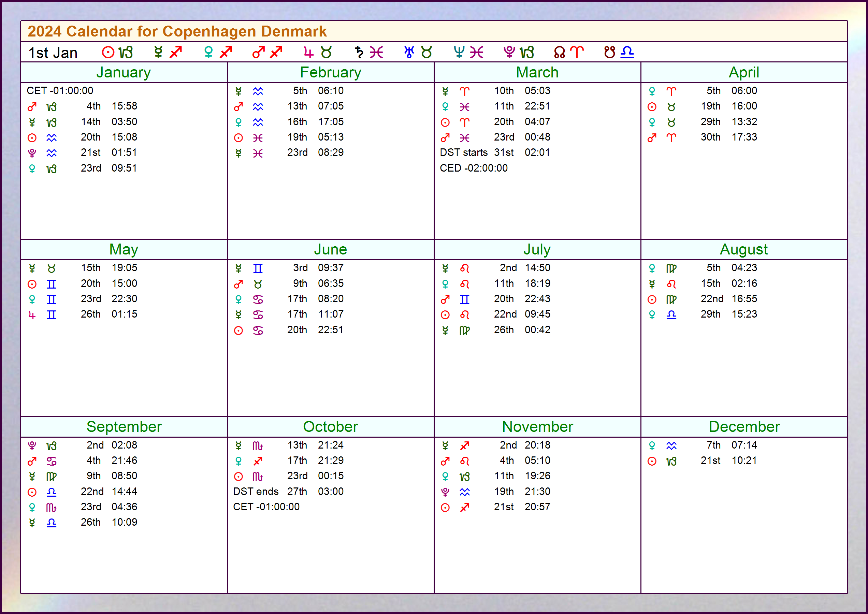Select the August month header
The height and width of the screenshot is (614, 868).
744,249
